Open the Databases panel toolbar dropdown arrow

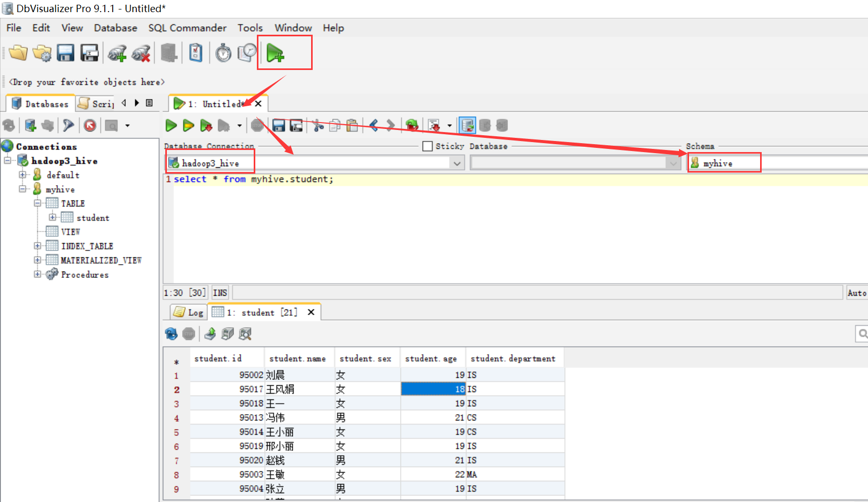[x=127, y=126]
